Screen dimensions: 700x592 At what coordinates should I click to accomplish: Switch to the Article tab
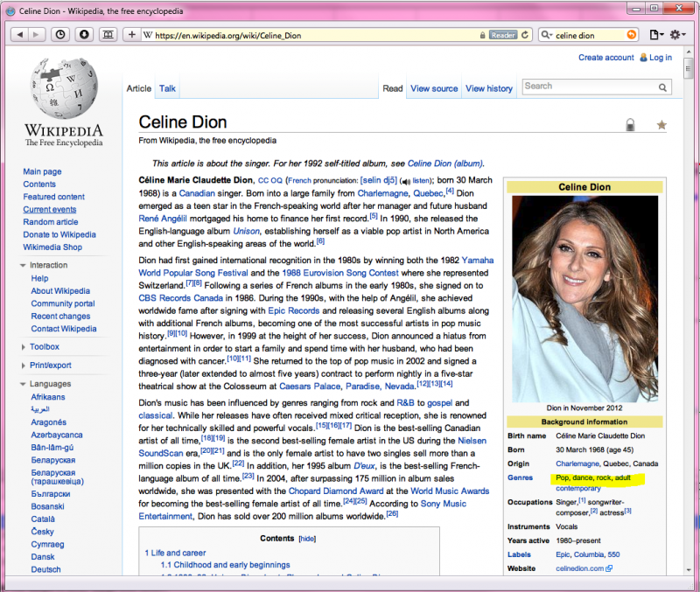[x=139, y=88]
